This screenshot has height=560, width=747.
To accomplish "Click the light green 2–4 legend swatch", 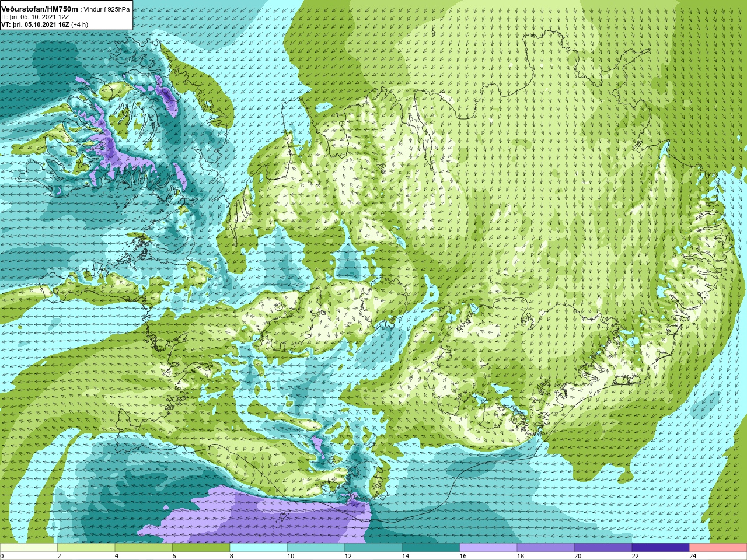I will tap(86, 548).
